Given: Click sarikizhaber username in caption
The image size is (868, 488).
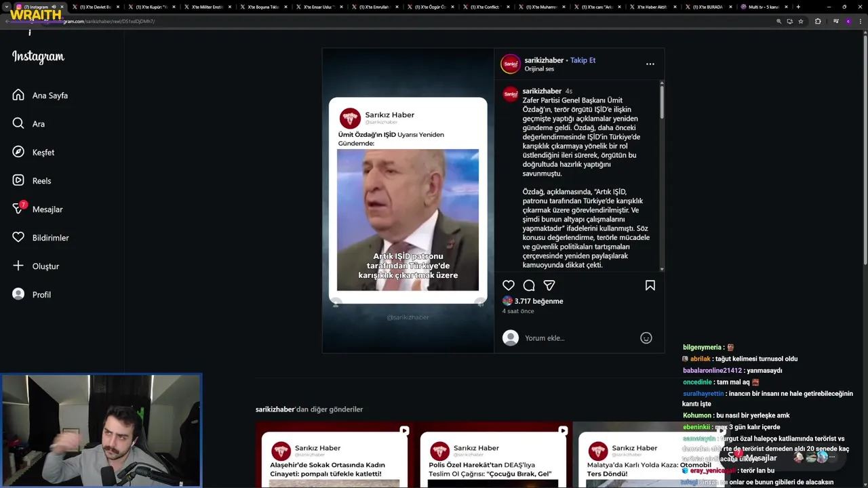Looking at the screenshot, I should [x=542, y=91].
